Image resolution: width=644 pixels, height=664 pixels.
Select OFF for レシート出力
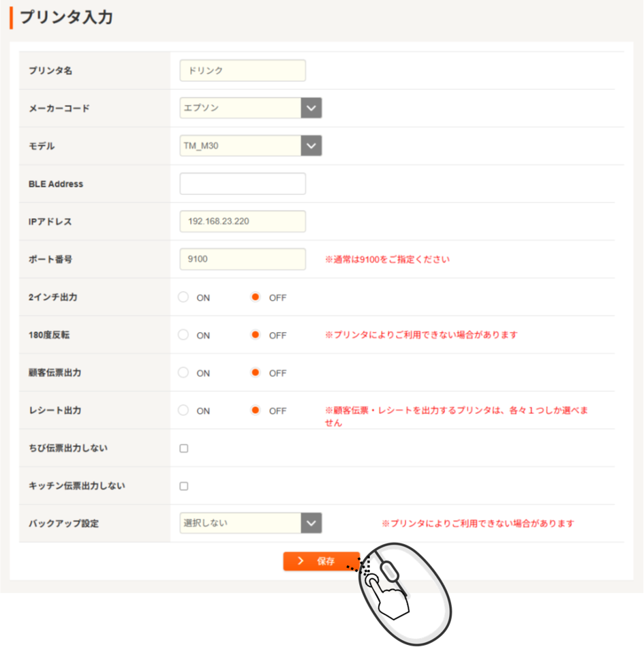coord(256,410)
